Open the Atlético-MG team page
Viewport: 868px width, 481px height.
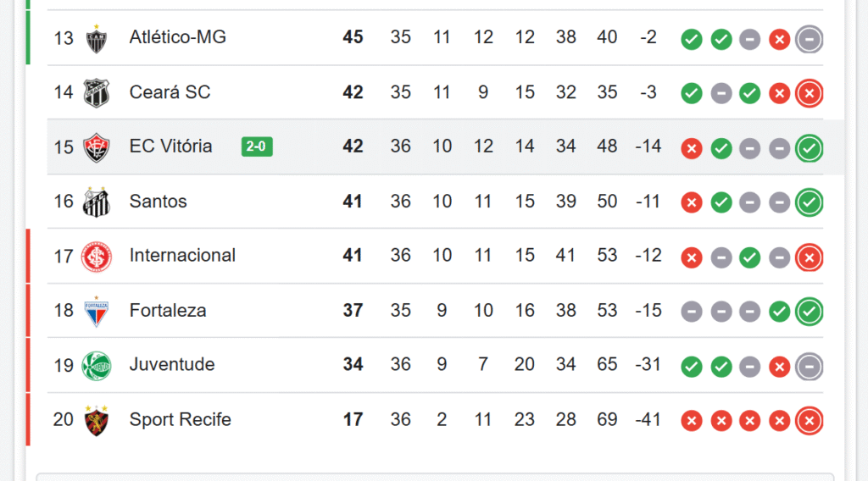[x=177, y=37]
